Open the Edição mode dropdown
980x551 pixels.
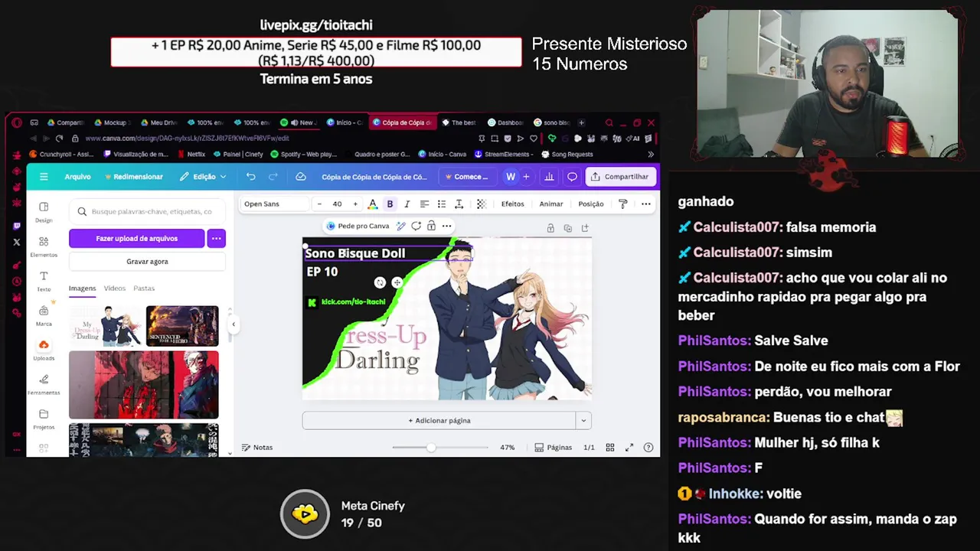(x=203, y=177)
